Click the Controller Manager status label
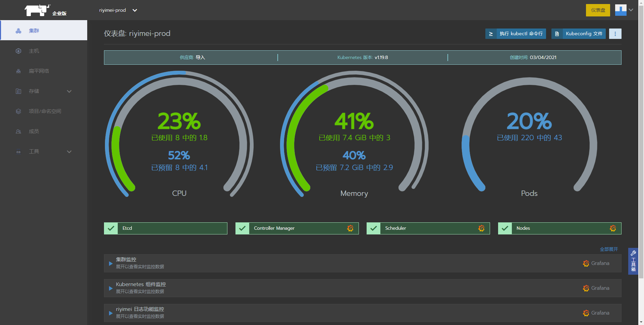Image resolution: width=644 pixels, height=325 pixels. tap(274, 228)
